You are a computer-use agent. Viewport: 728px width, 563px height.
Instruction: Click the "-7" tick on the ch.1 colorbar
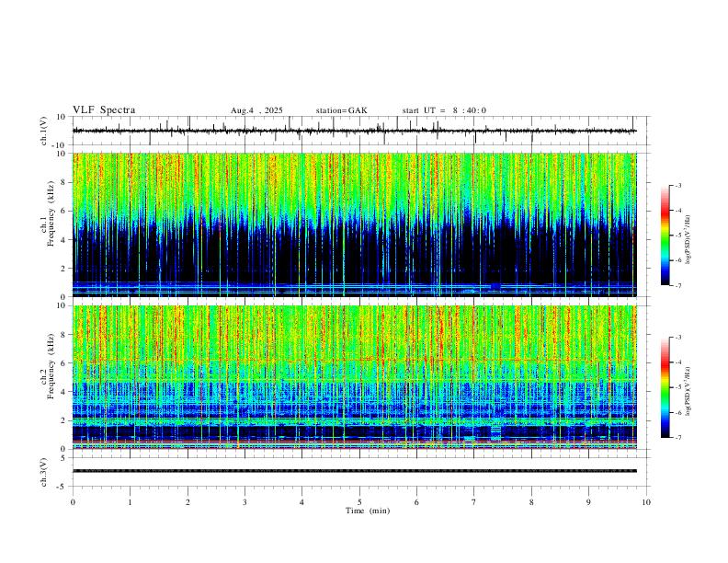point(677,286)
